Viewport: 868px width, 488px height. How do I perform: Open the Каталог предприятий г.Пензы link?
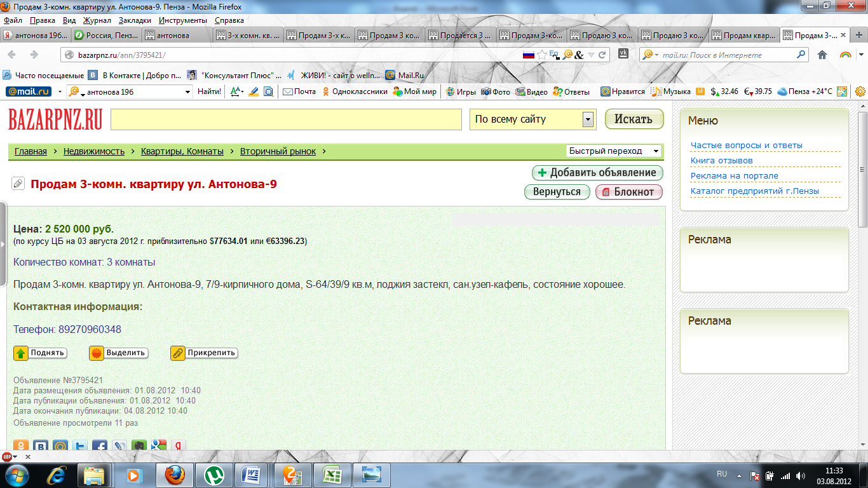pyautogui.click(x=755, y=191)
